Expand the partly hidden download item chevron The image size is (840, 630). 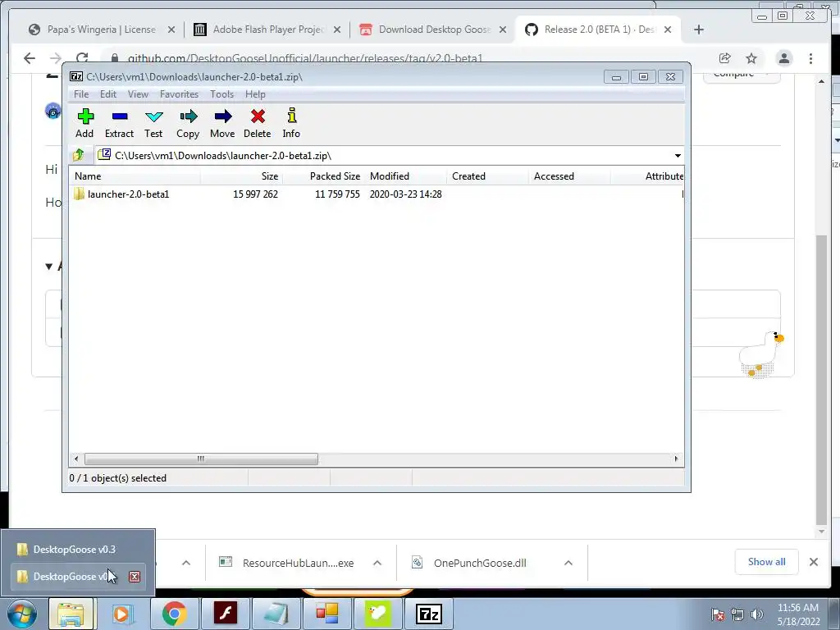tap(186, 563)
